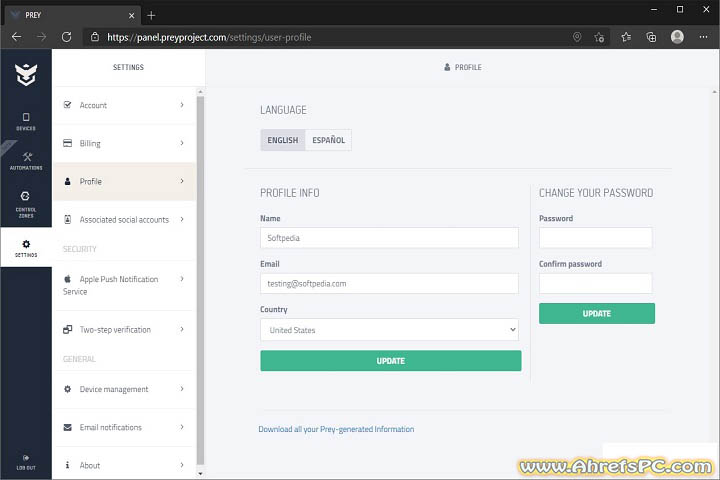
Task: Click Download all your Prey-generated information link
Action: [336, 429]
